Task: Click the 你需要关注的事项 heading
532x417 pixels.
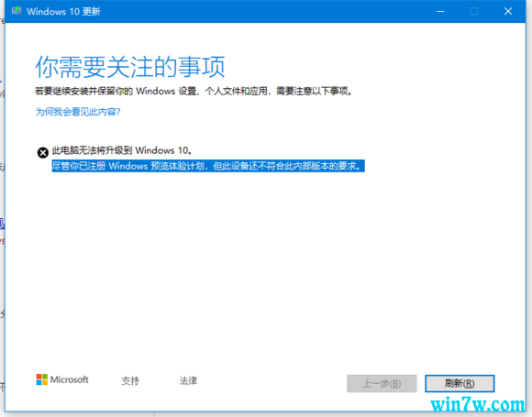Action: 130,67
